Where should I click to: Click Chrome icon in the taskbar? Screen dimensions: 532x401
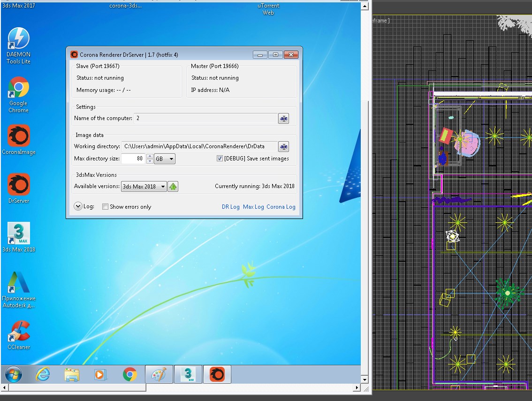pos(129,375)
